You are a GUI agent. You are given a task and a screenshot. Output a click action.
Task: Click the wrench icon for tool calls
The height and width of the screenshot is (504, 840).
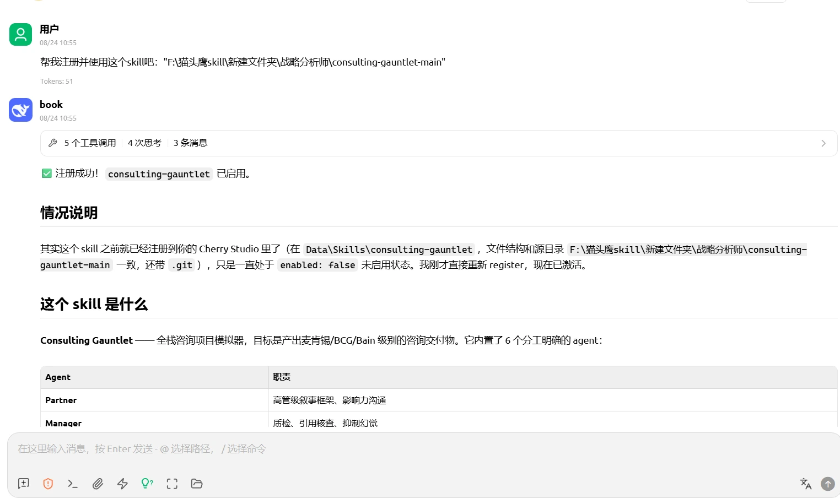[x=53, y=143]
